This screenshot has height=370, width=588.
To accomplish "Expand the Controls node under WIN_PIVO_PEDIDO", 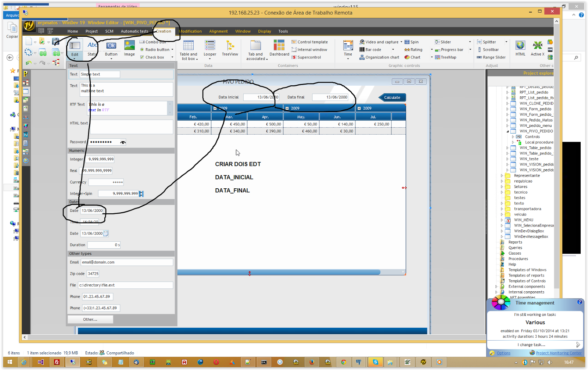I will tap(513, 136).
